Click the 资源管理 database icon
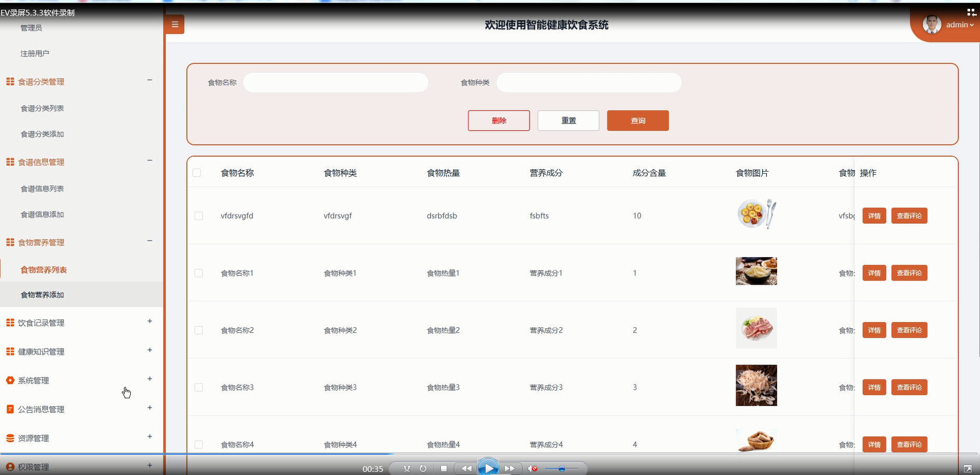This screenshot has width=980, height=475. coord(10,438)
